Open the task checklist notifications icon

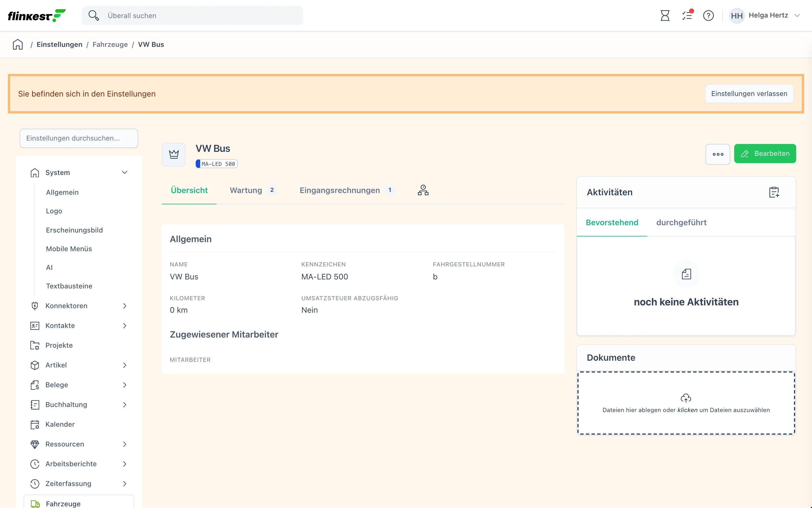(687, 16)
